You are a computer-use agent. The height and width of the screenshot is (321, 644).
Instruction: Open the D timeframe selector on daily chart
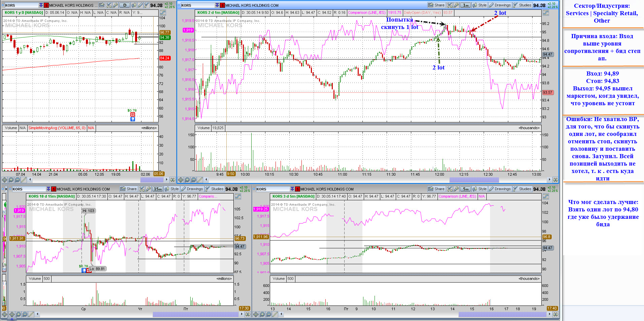(125, 5)
